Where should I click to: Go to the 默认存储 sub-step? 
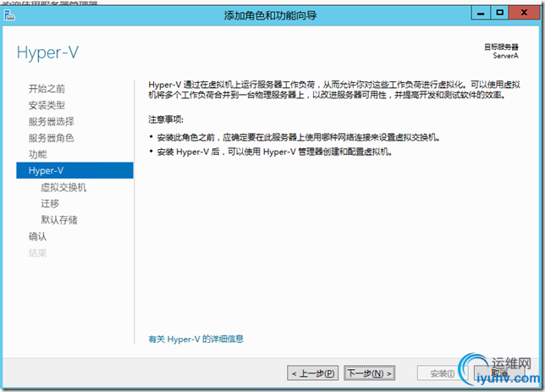point(58,220)
